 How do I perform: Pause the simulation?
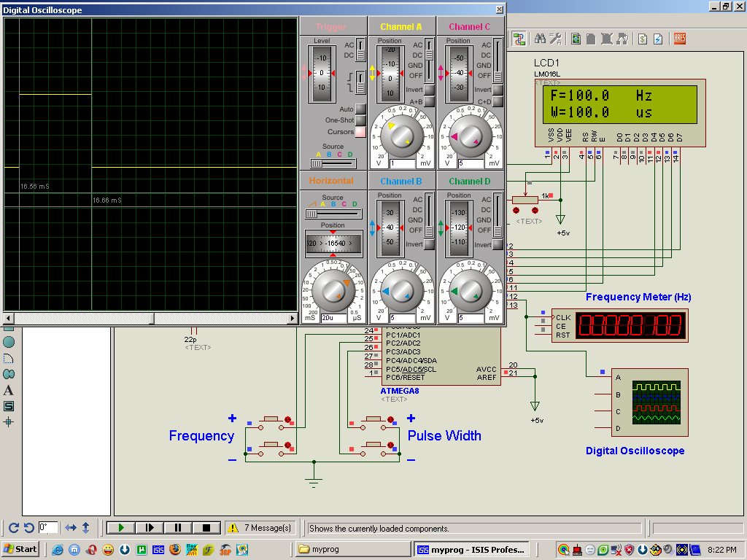(177, 527)
